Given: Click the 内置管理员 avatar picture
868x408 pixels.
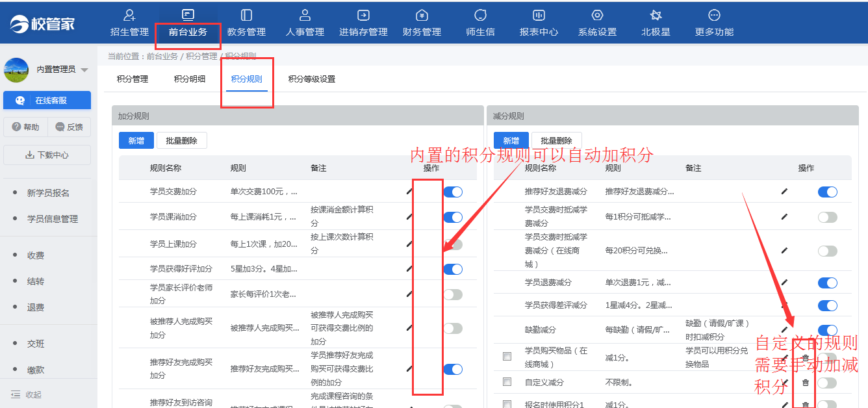Looking at the screenshot, I should pyautogui.click(x=16, y=70).
